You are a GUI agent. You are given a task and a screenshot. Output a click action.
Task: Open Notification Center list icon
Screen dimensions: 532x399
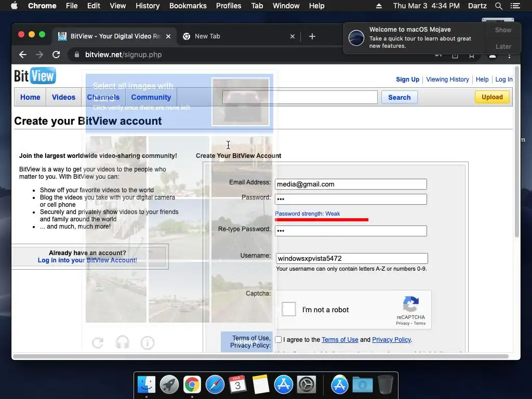coord(515,6)
